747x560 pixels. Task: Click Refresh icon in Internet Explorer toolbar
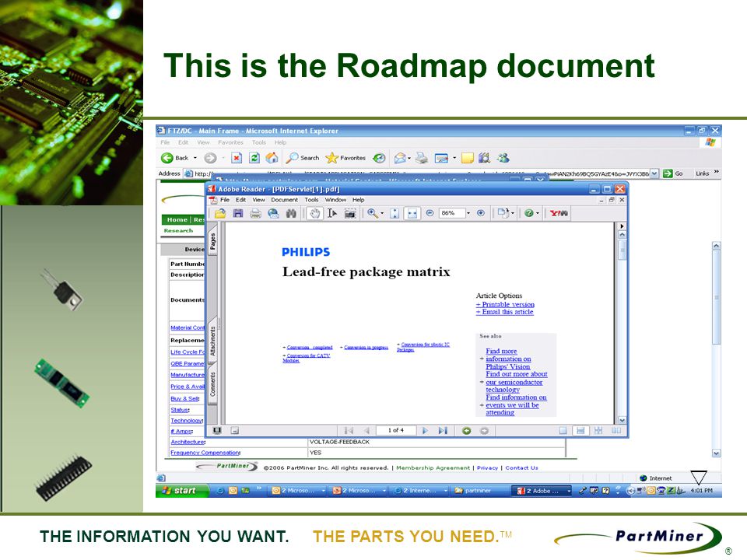[254, 158]
